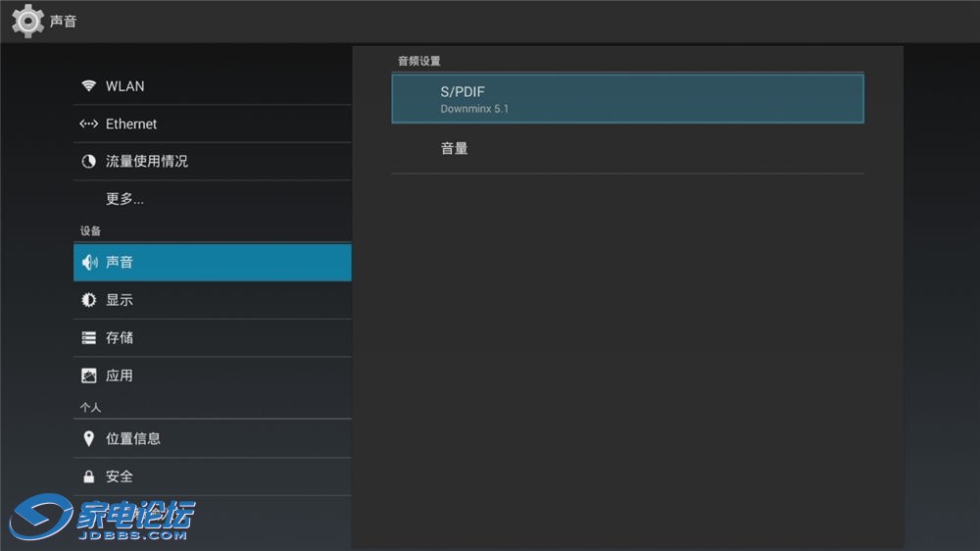This screenshot has height=551, width=980.
Task: Click the brightness icon for 显示
Action: (89, 300)
